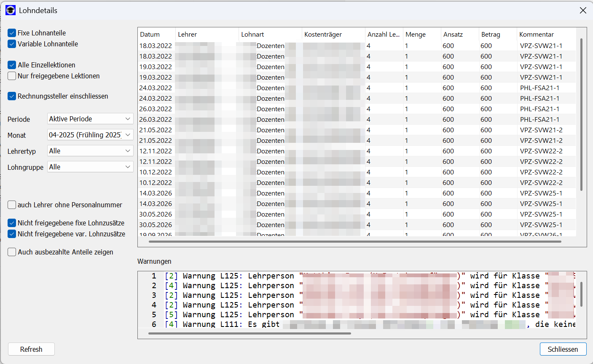Click the Refresh button
593x364 pixels.
coord(31,349)
